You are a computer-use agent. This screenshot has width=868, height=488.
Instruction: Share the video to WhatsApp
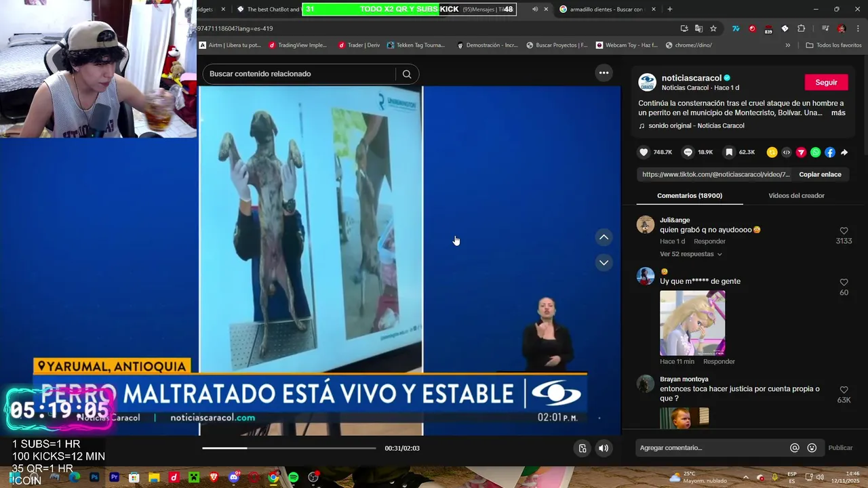click(x=815, y=152)
